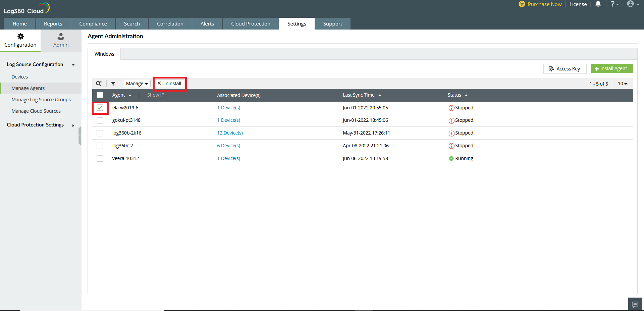The height and width of the screenshot is (311, 644).
Task: Open the rows-per-page 10 dropdown
Action: [622, 84]
